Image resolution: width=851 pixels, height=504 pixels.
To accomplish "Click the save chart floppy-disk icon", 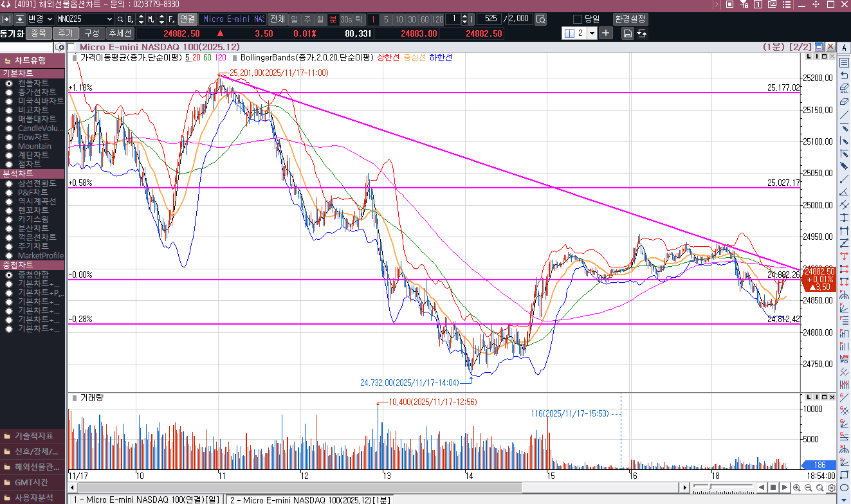I will (x=627, y=33).
